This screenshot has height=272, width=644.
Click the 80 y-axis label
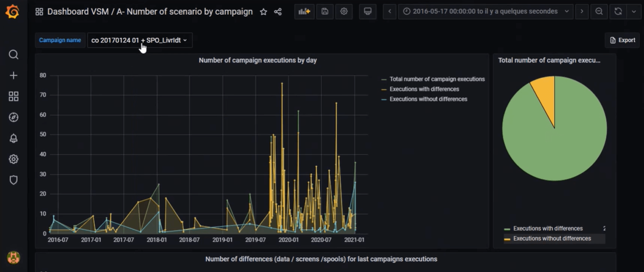pos(43,75)
